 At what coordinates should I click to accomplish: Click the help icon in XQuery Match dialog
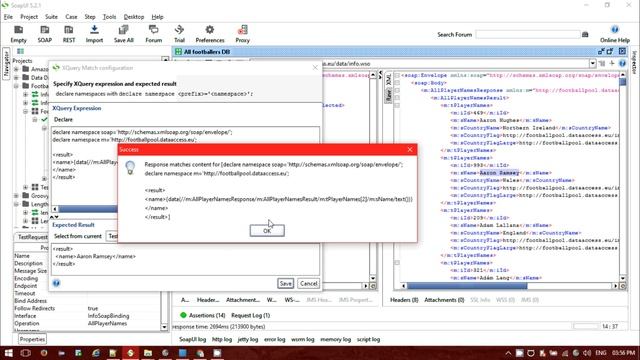tap(56, 283)
